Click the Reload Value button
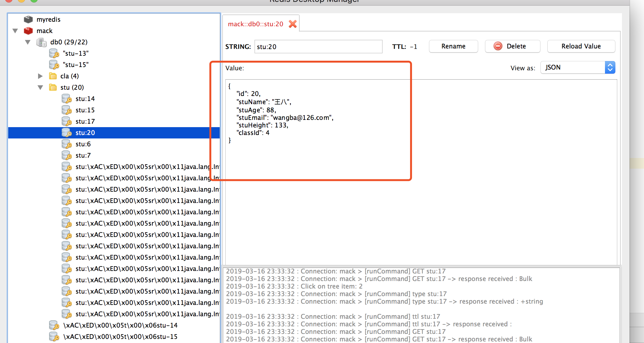Image resolution: width=644 pixels, height=343 pixels. pyautogui.click(x=581, y=46)
